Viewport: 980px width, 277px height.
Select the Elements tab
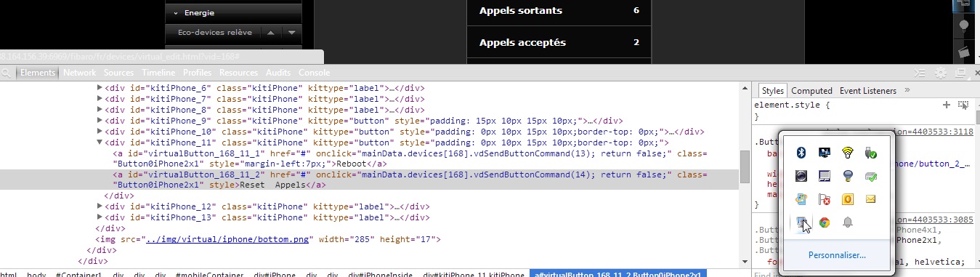click(38, 73)
